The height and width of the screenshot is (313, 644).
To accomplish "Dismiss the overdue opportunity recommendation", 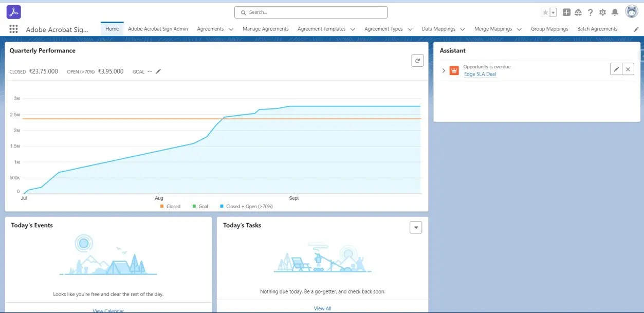I will [628, 69].
